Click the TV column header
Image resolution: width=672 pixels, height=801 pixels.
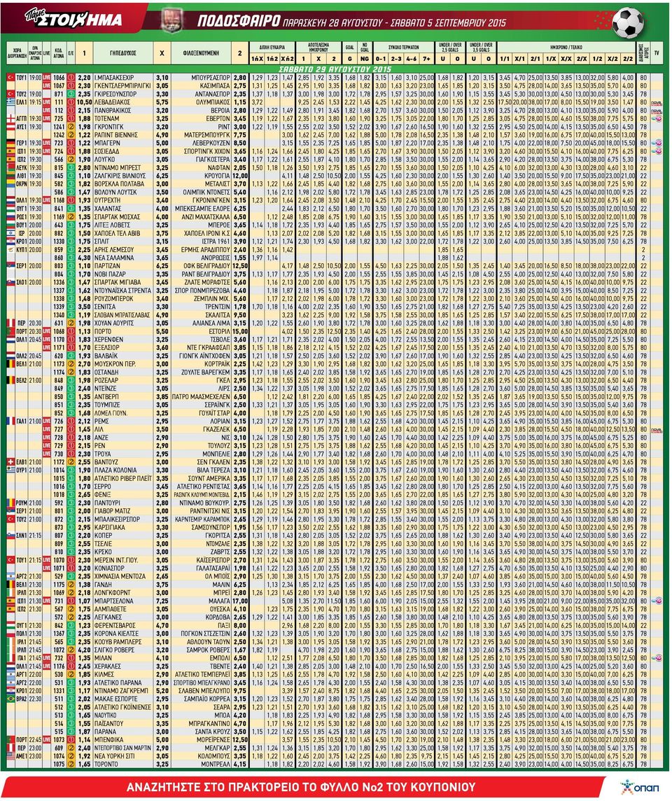tap(656, 53)
